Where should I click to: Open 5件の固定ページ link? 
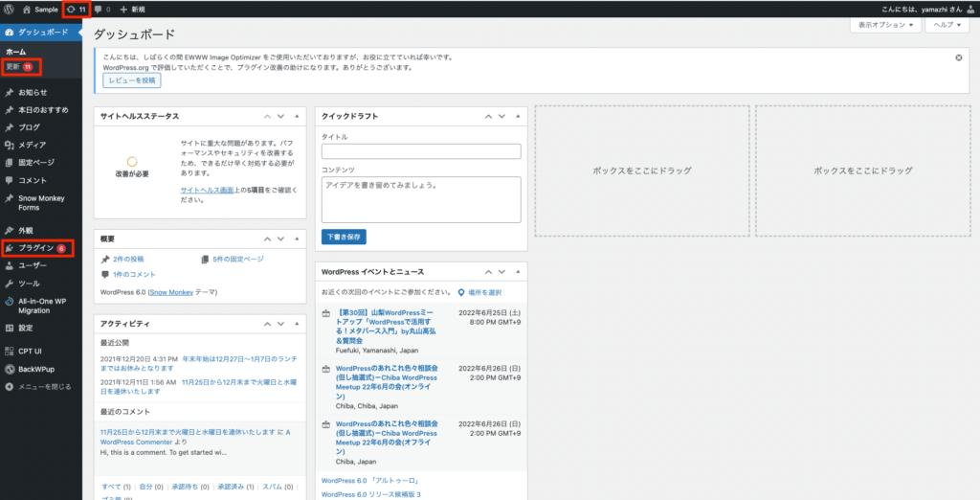pos(238,259)
